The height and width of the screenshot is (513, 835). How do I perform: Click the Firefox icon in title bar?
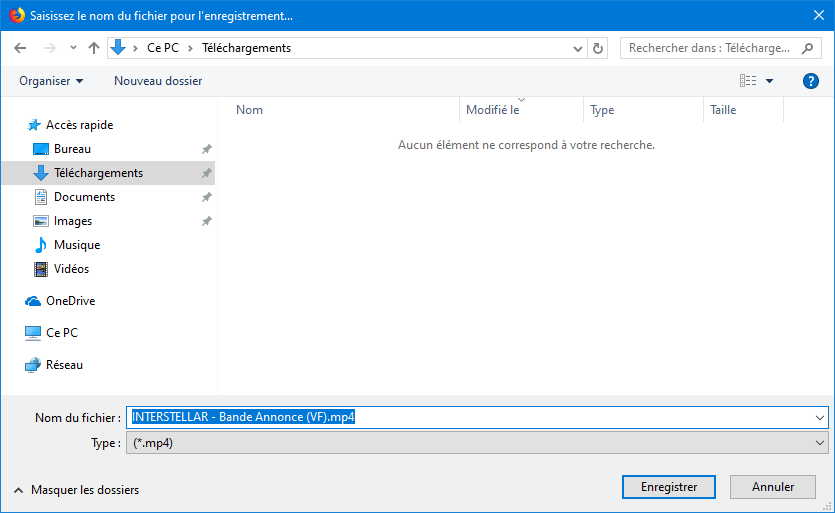pos(17,15)
